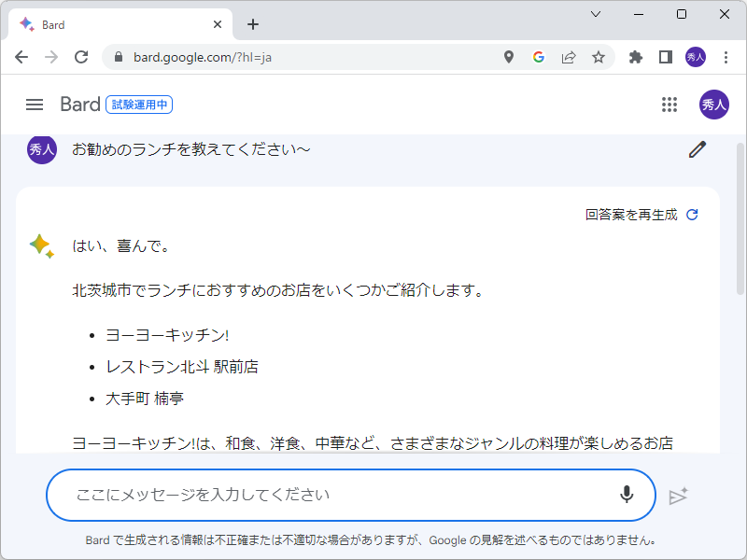The height and width of the screenshot is (560, 747).
Task: Open a new browser tab
Action: [252, 24]
